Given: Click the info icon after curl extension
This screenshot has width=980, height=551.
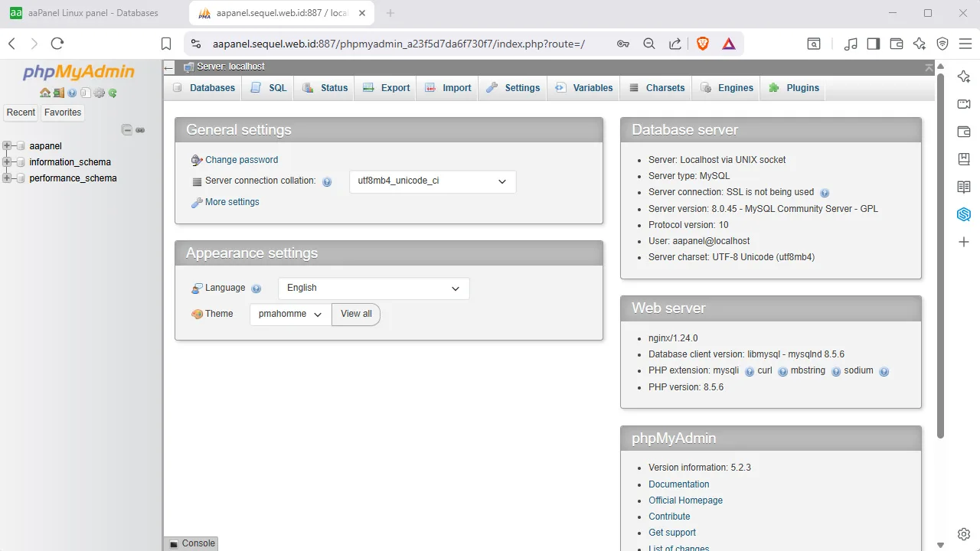Looking at the screenshot, I should click(x=782, y=372).
